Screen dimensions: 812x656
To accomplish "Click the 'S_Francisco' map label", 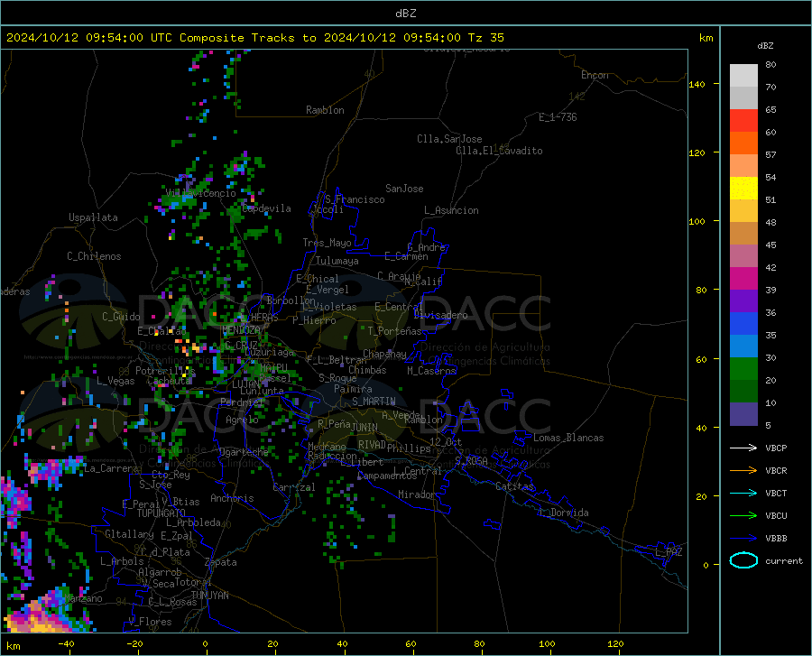I will point(355,199).
